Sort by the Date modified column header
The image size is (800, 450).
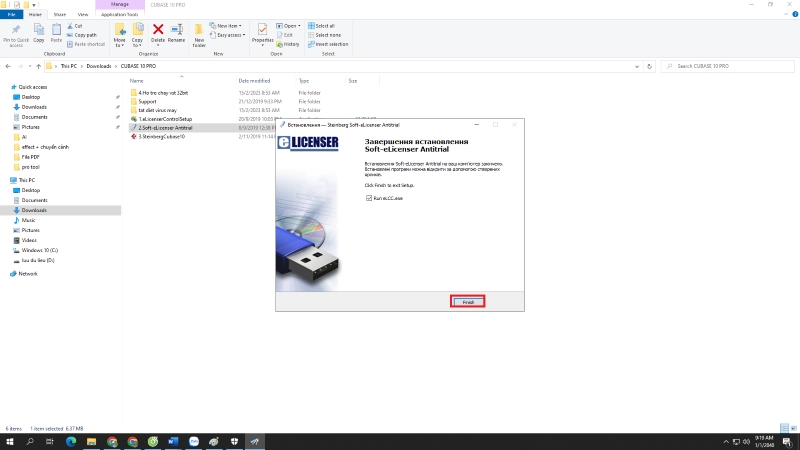pos(254,81)
